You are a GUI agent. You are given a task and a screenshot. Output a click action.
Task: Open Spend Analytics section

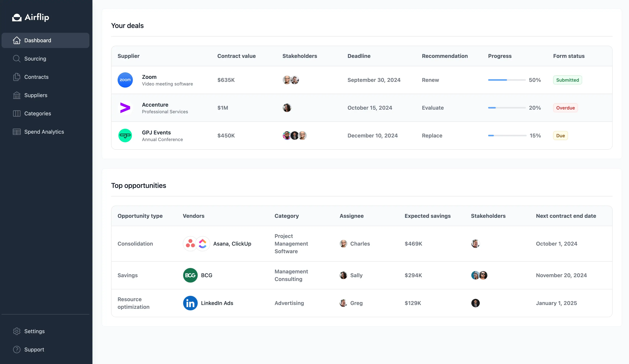click(44, 131)
